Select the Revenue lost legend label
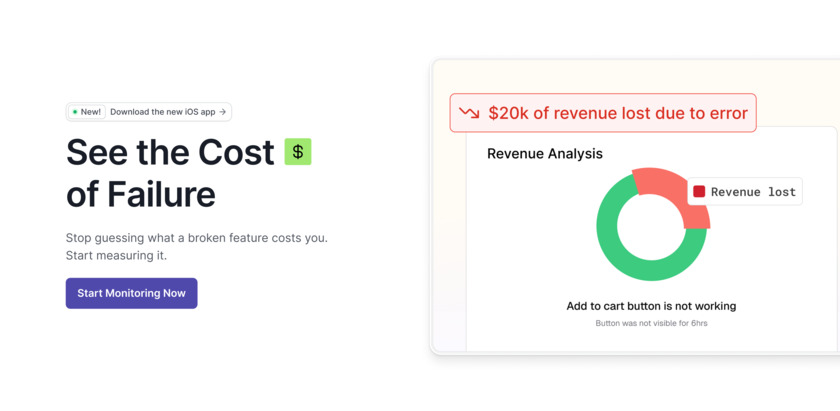Viewport: 840px width, 411px height. click(753, 192)
